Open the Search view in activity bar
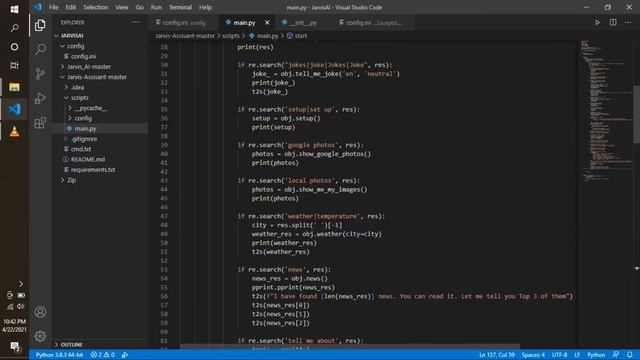The image size is (640, 360). pos(40,49)
